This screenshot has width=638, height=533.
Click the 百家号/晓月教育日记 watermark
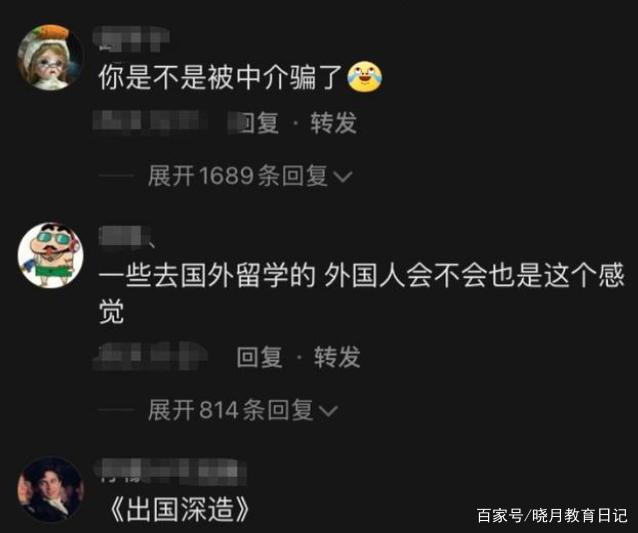552,516
